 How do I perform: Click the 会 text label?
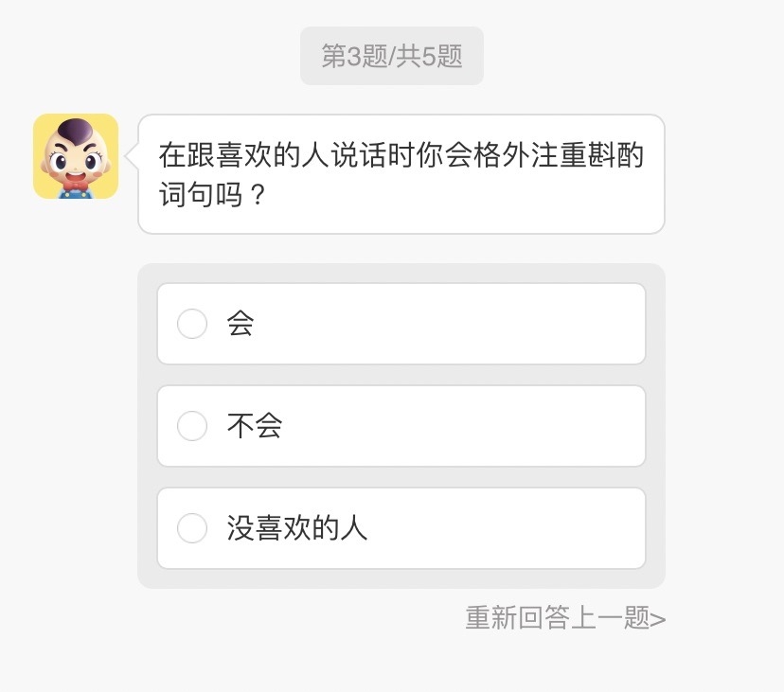tap(240, 324)
